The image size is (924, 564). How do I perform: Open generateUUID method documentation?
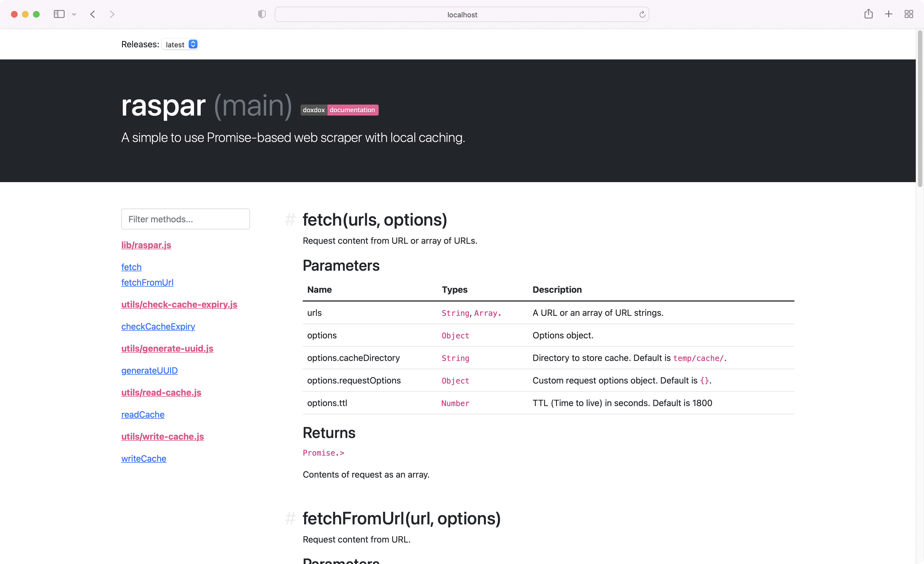coord(149,370)
